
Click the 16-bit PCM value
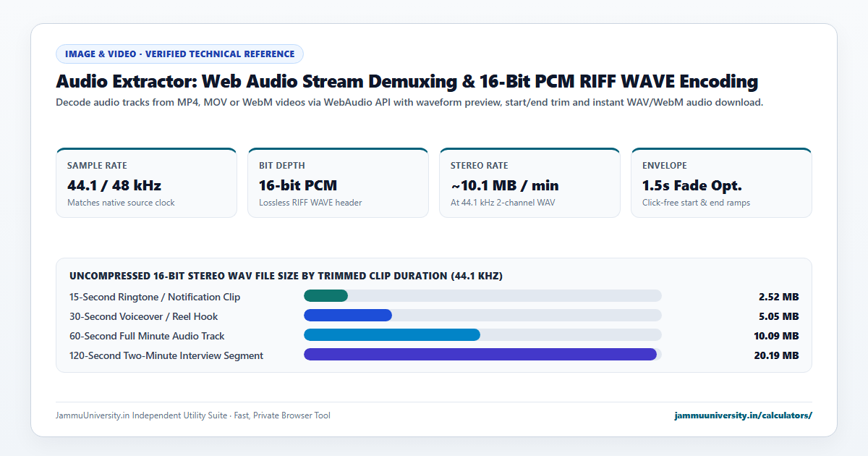point(298,185)
